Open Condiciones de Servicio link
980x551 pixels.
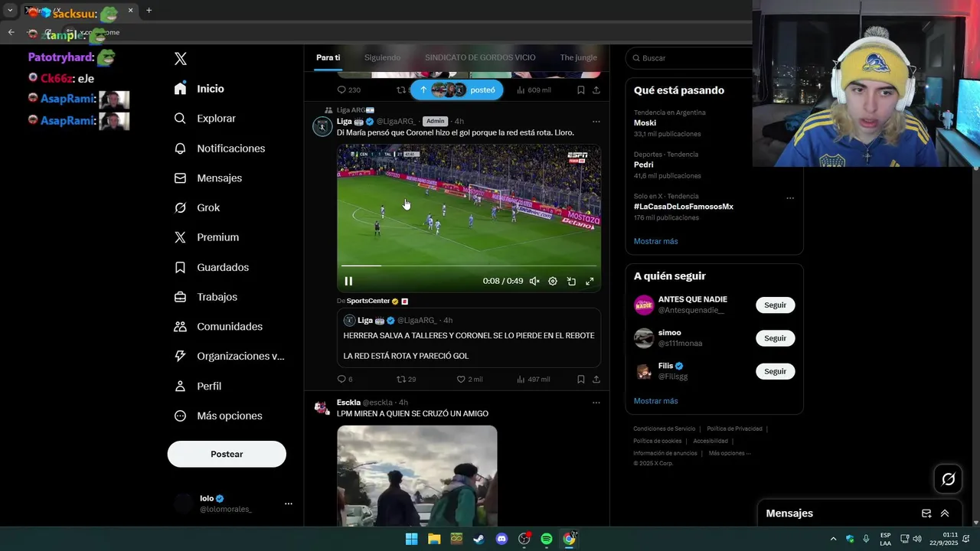665,429
